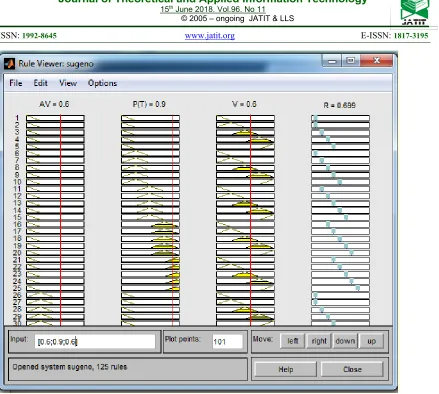
Task: Select rule number 20
Action: click(x=17, y=253)
